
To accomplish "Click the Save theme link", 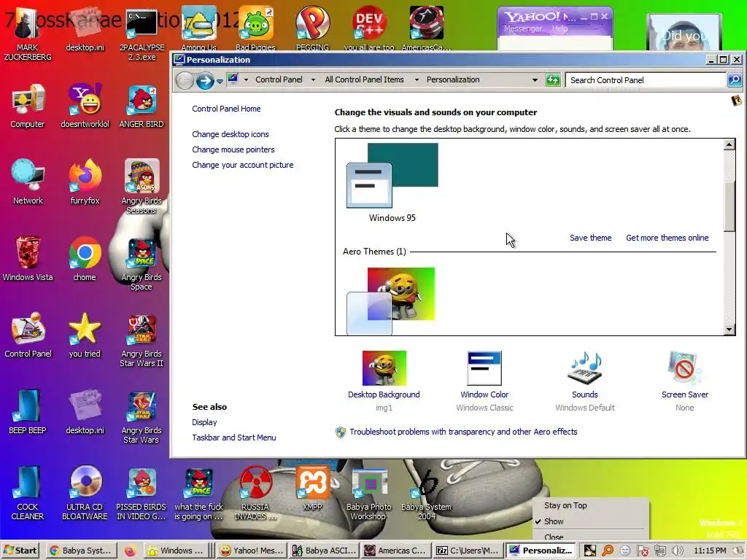I will click(x=590, y=238).
